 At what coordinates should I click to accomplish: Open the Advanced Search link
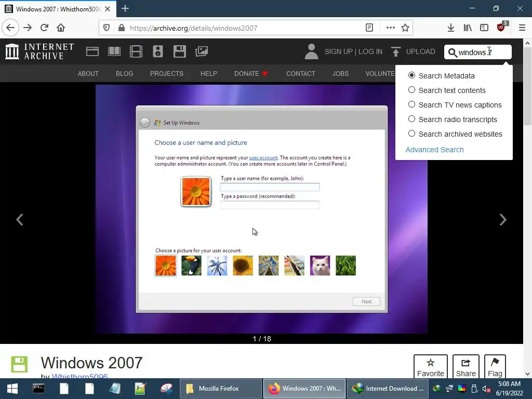(434, 150)
